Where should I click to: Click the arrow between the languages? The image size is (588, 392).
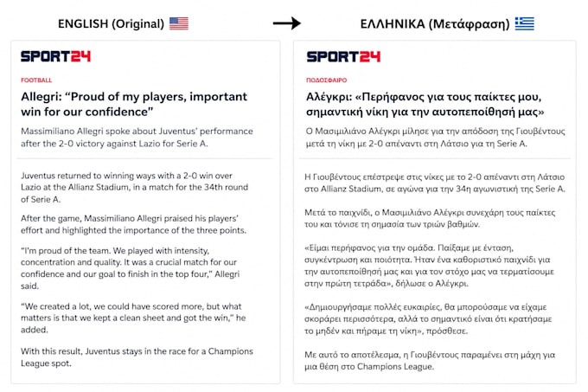coord(287,23)
